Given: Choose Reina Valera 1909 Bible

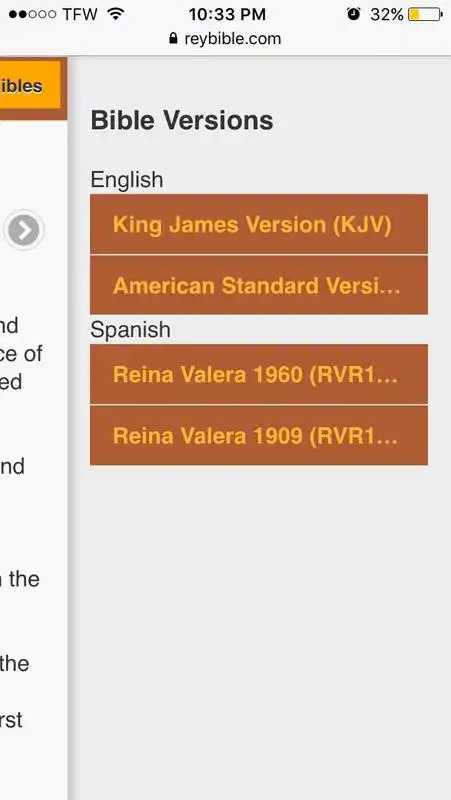Looking at the screenshot, I should click(x=259, y=435).
